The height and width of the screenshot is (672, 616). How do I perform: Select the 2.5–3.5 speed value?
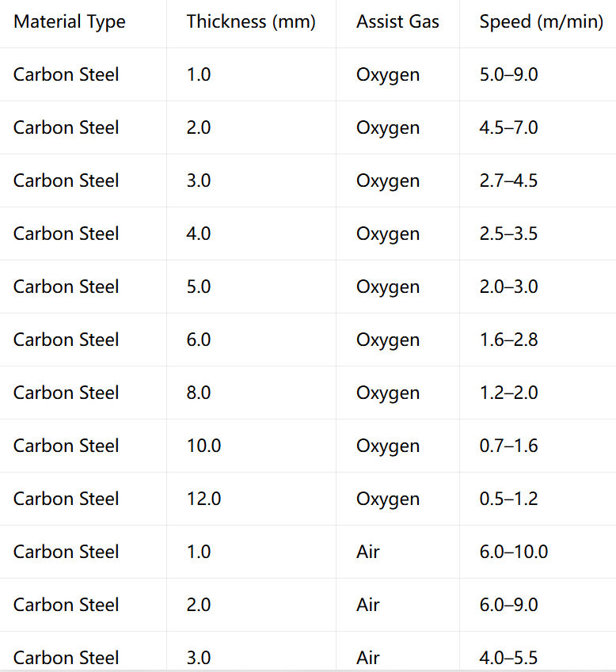(x=508, y=233)
